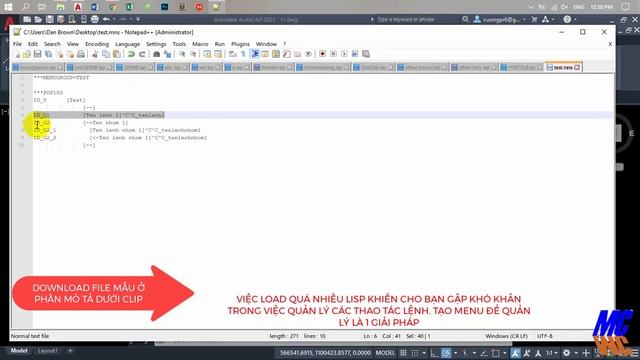Toggle Show all characters pilcrow icon
The image size is (640, 360).
[x=244, y=54]
